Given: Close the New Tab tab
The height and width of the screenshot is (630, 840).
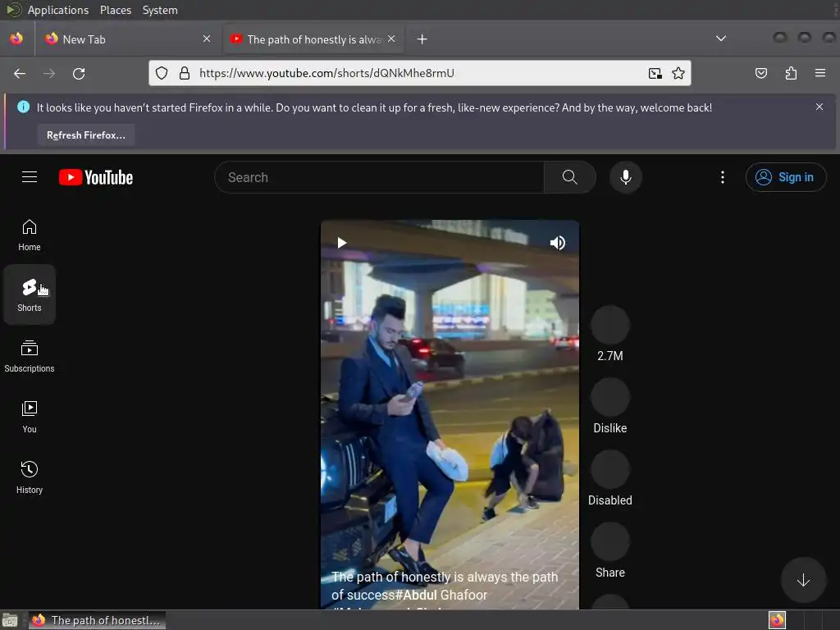Looking at the screenshot, I should click(207, 39).
